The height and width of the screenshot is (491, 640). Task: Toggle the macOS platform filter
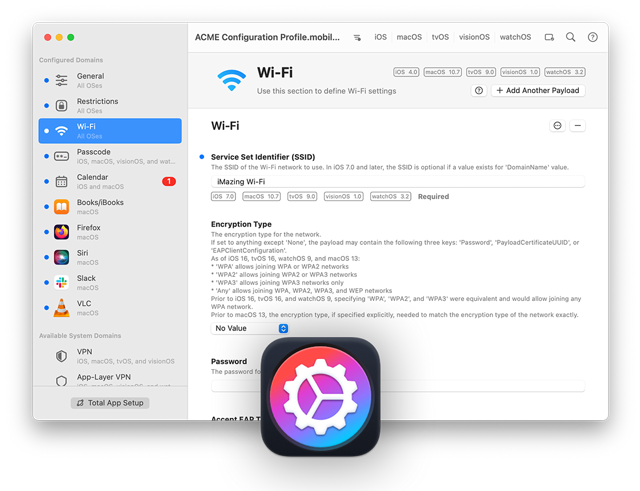pyautogui.click(x=409, y=37)
